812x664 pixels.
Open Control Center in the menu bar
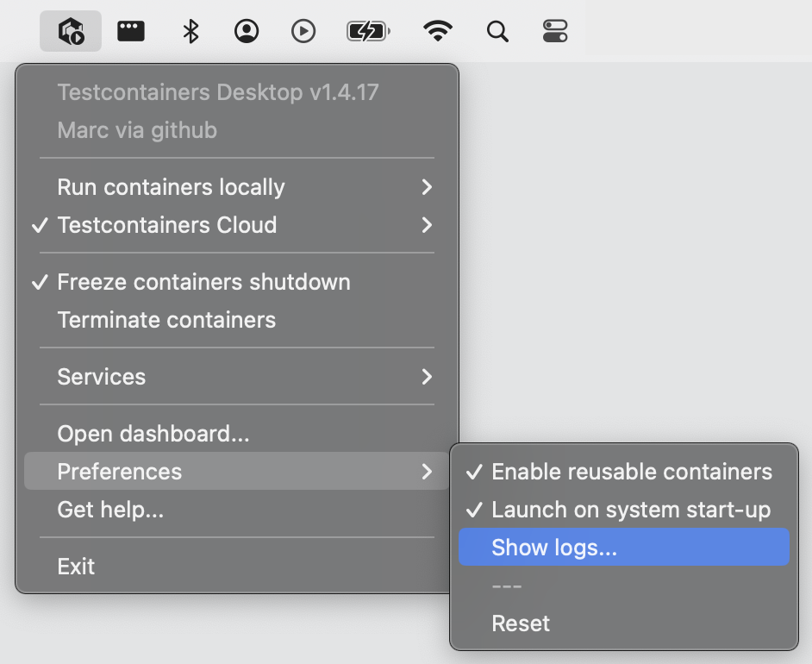(x=556, y=30)
